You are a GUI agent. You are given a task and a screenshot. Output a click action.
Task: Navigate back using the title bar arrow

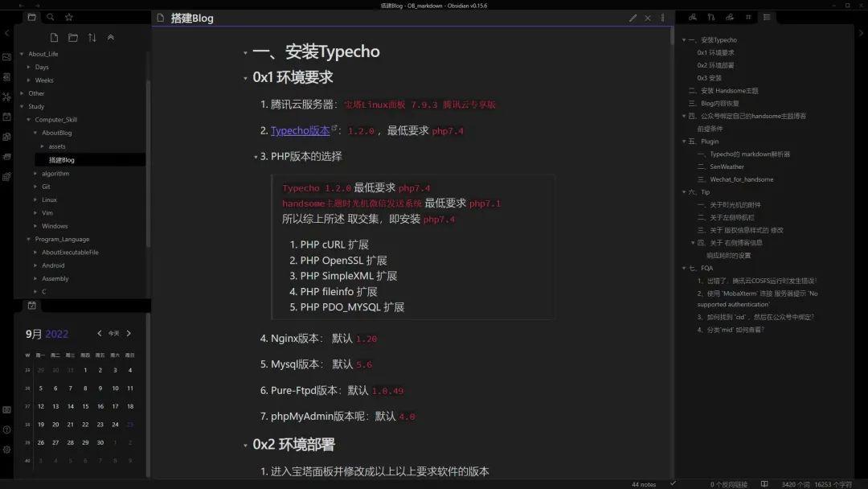point(22,6)
